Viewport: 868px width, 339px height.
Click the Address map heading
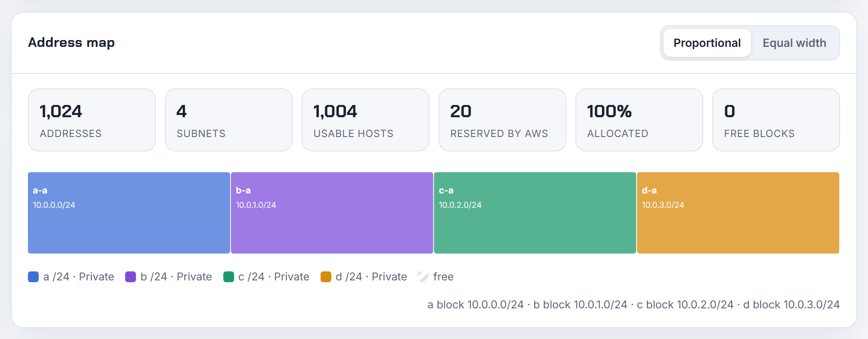coord(71,42)
